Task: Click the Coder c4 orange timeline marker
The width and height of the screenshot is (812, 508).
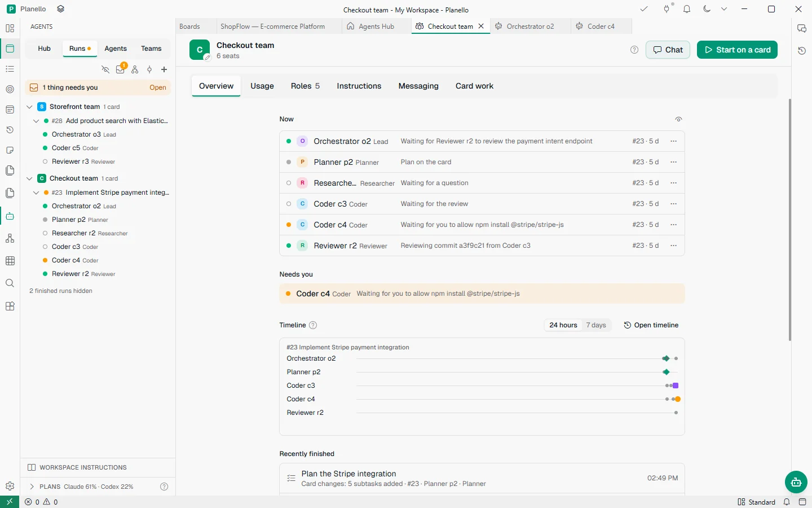Action: [678, 399]
